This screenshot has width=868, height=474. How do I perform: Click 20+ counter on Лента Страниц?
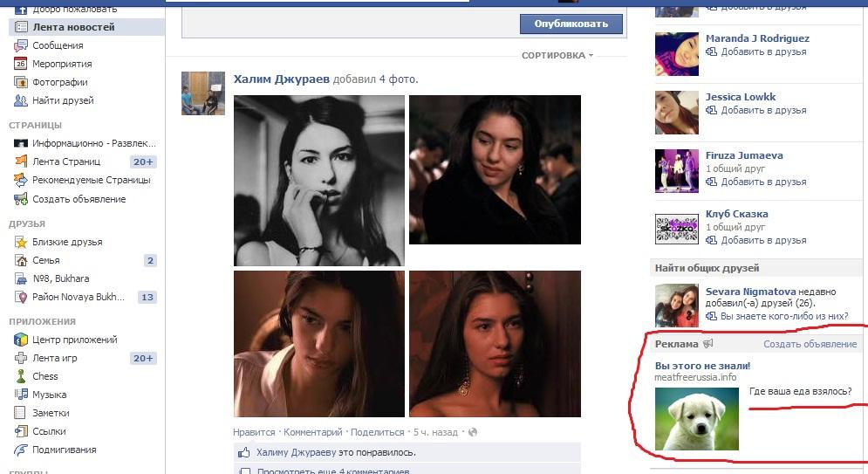(x=143, y=161)
